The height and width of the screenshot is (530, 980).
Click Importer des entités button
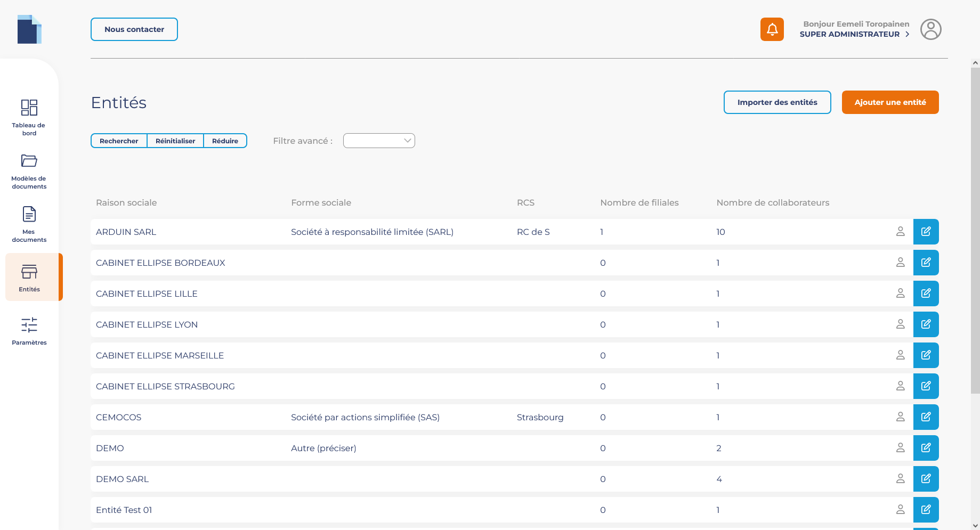point(777,102)
